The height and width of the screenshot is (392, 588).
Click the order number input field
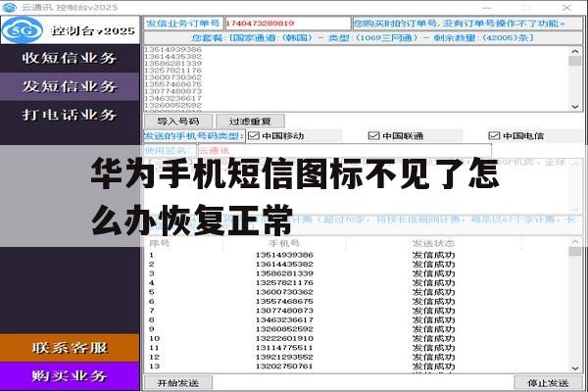coord(287,24)
